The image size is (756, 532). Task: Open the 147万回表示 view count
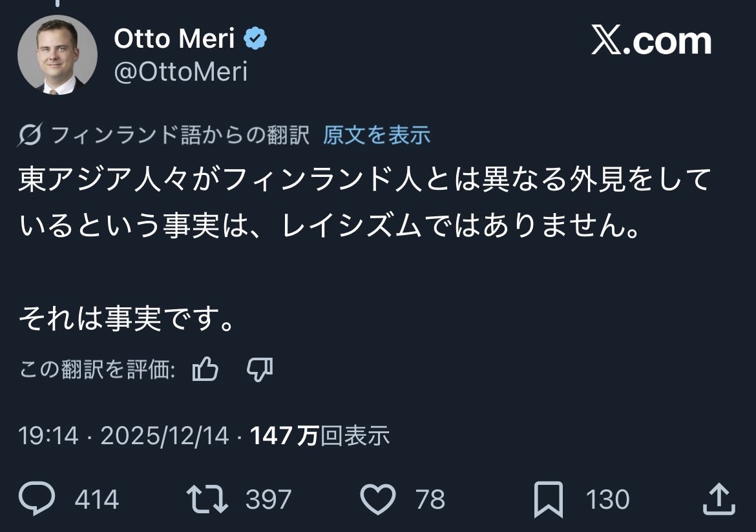(320, 436)
